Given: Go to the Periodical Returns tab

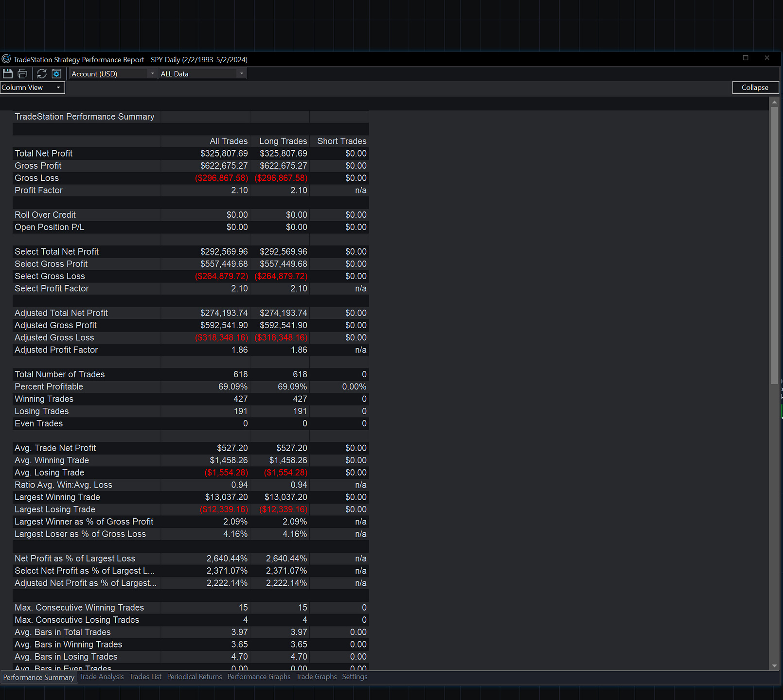Looking at the screenshot, I should (195, 677).
